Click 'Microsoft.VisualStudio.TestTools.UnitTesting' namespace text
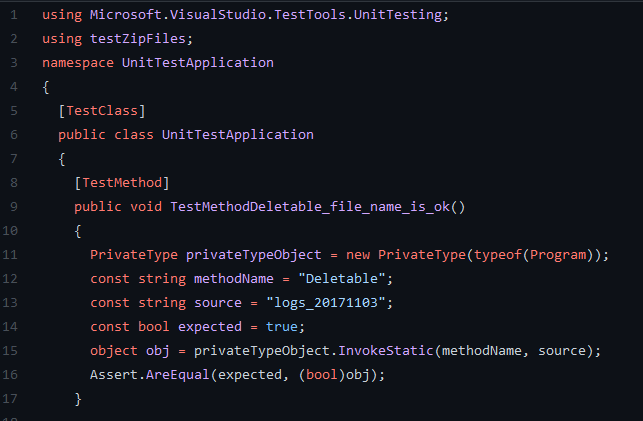The image size is (643, 421). [266, 15]
